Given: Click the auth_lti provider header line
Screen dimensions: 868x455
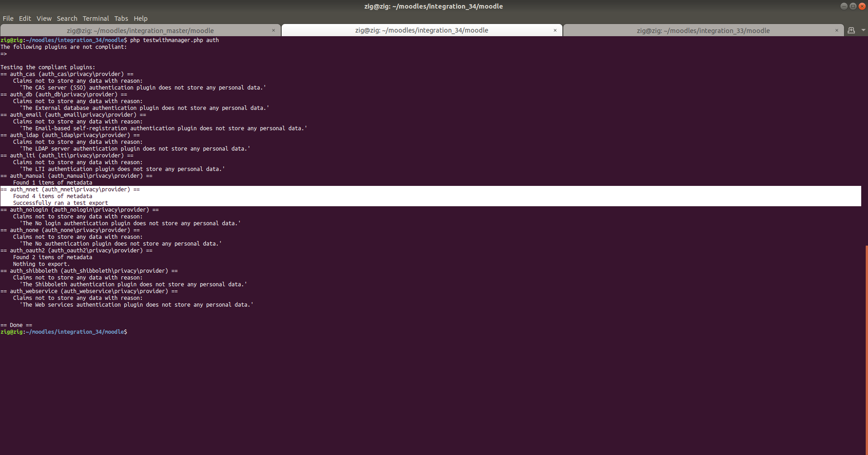Looking at the screenshot, I should point(67,156).
